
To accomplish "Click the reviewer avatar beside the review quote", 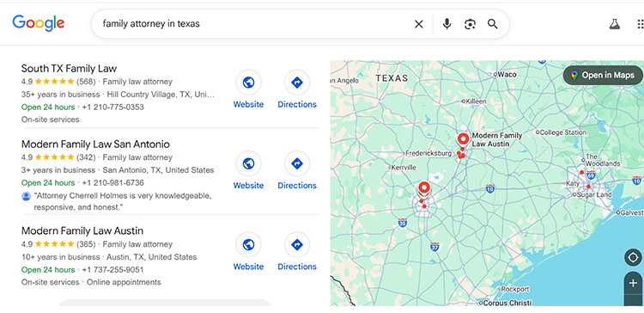I will pyautogui.click(x=26, y=196).
